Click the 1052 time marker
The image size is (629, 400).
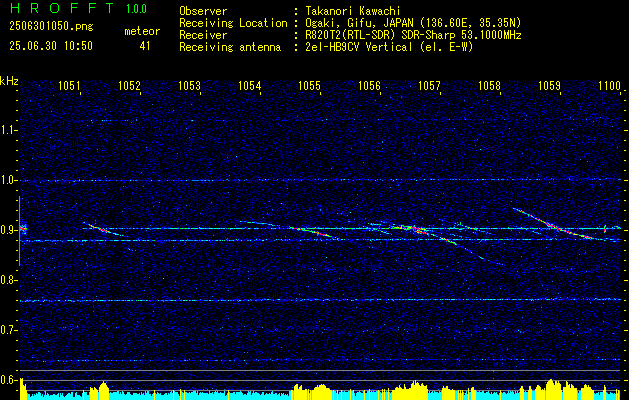130,85
